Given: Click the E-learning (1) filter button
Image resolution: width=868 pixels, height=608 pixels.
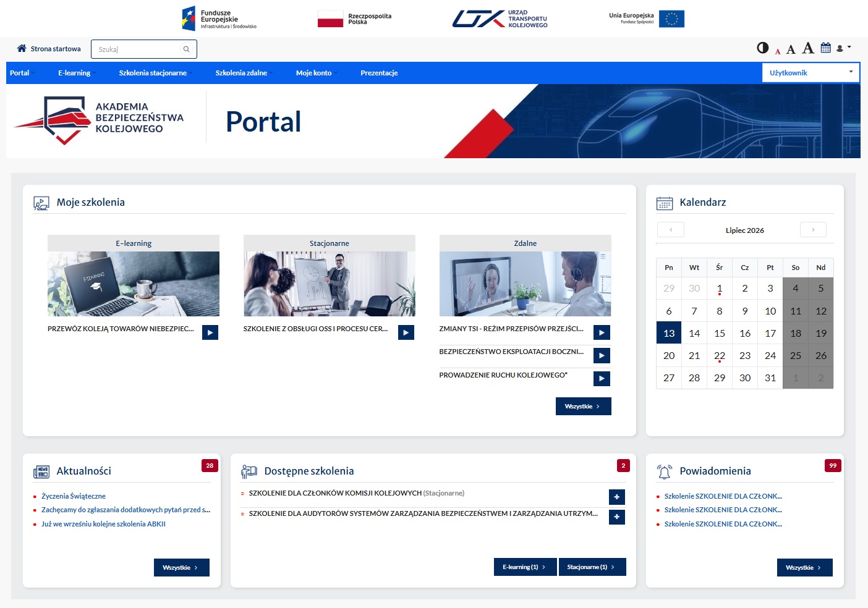Looking at the screenshot, I should pyautogui.click(x=525, y=567).
